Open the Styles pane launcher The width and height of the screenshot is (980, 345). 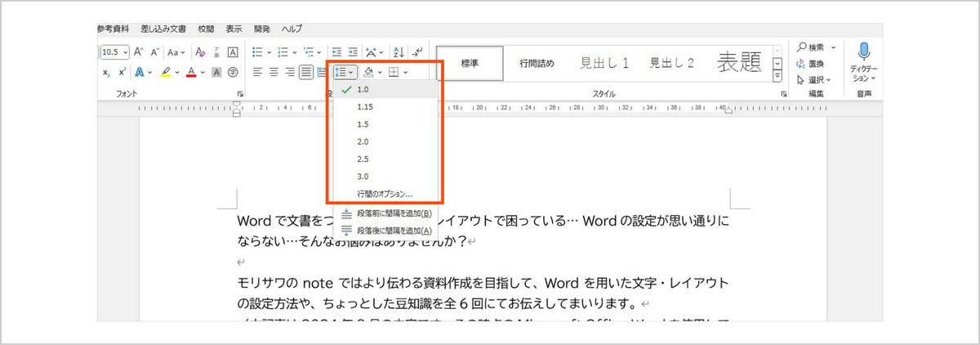[x=783, y=94]
